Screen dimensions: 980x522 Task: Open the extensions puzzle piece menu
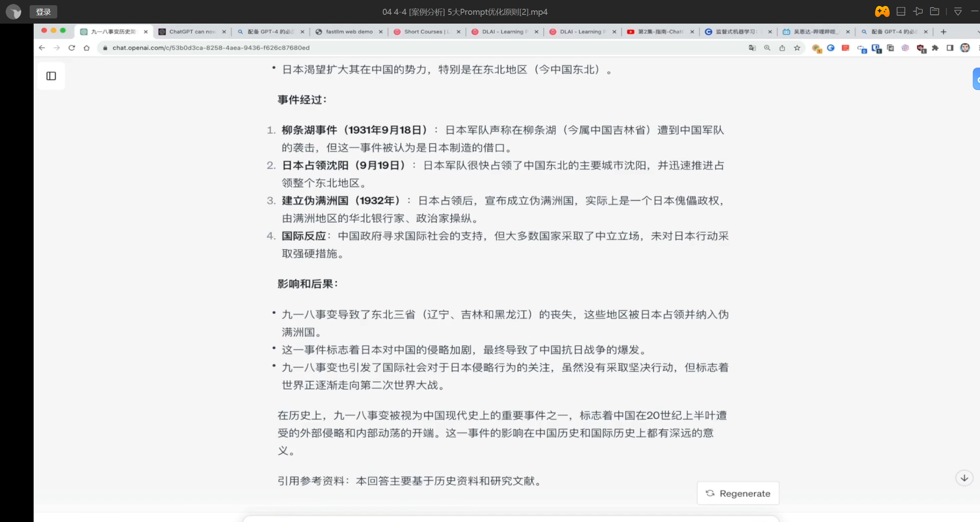935,48
